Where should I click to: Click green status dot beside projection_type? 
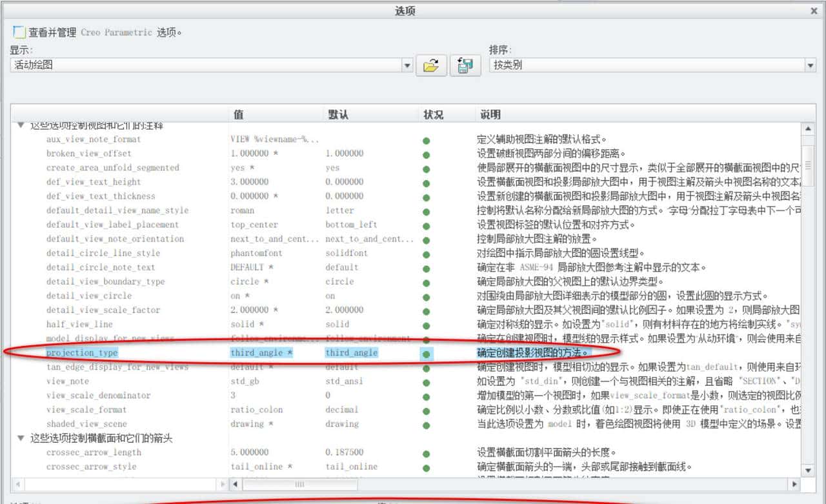click(426, 353)
